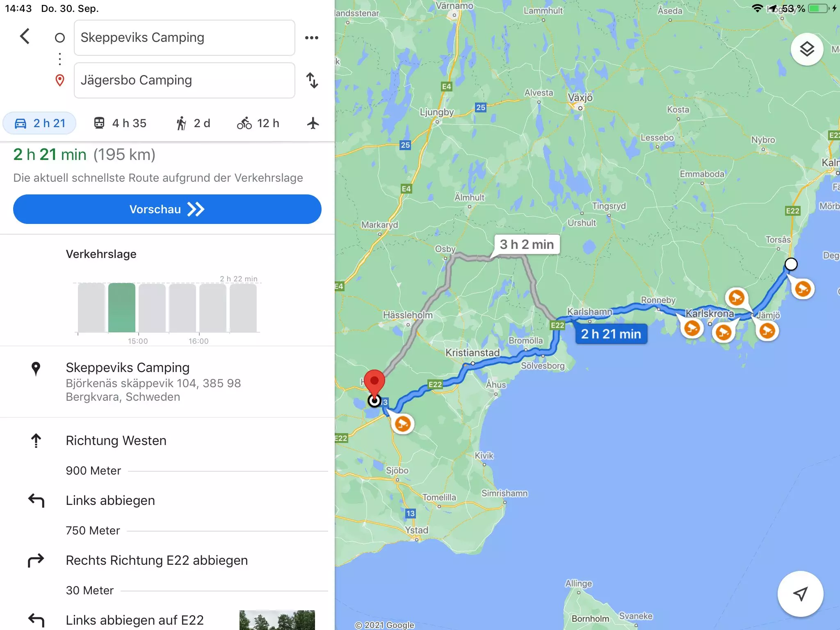The width and height of the screenshot is (840, 630).
Task: Swap start and destination with arrows icon
Action: (312, 80)
